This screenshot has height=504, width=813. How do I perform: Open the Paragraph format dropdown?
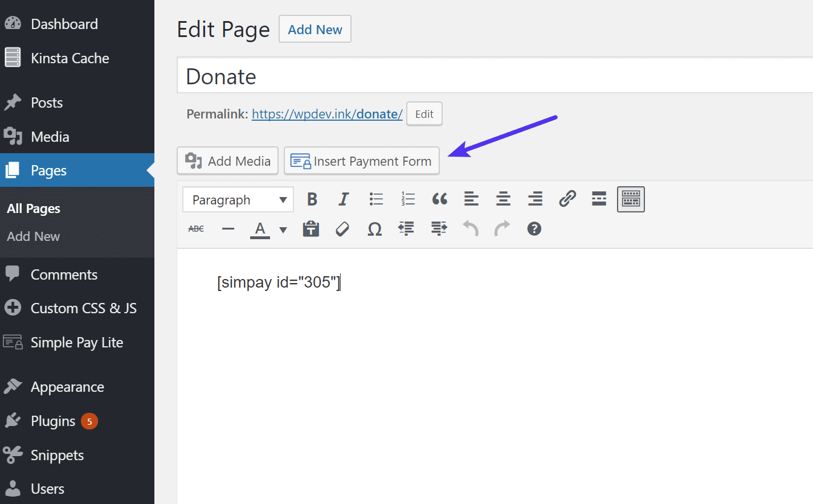click(238, 200)
